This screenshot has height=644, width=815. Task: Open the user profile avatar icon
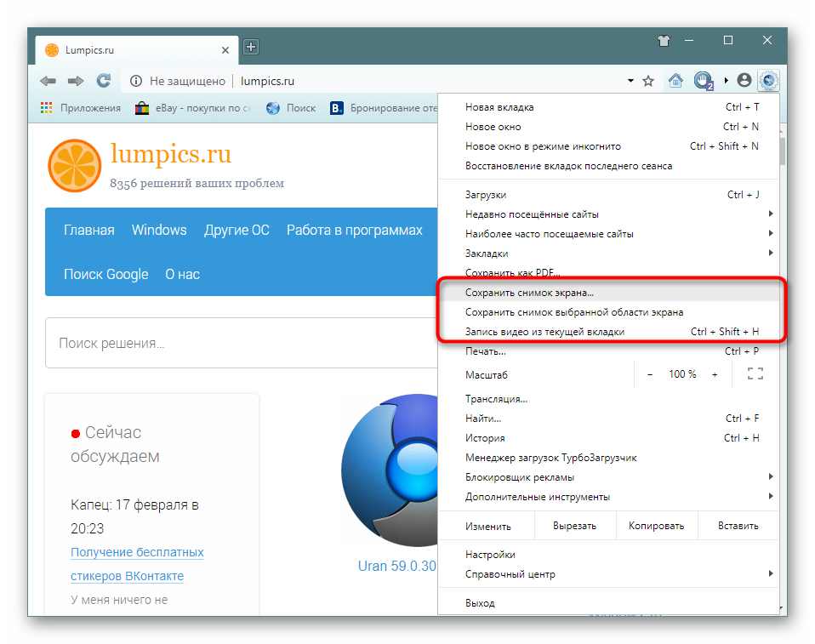pos(744,81)
